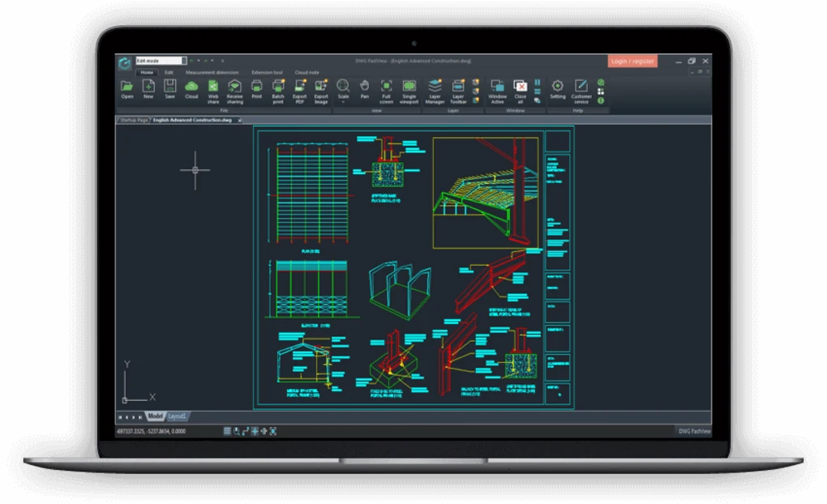Close all drawing windows
Screen dimensions: 827x504
pyautogui.click(x=520, y=92)
